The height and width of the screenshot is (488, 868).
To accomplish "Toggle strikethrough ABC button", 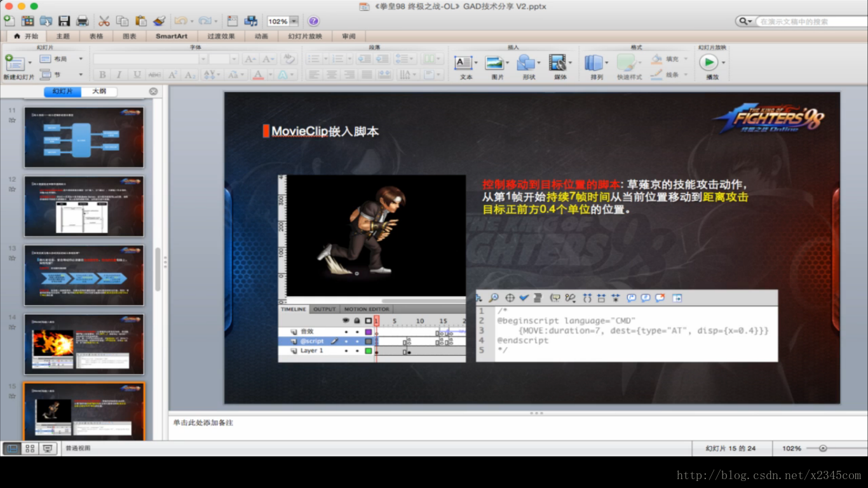I will click(x=154, y=75).
